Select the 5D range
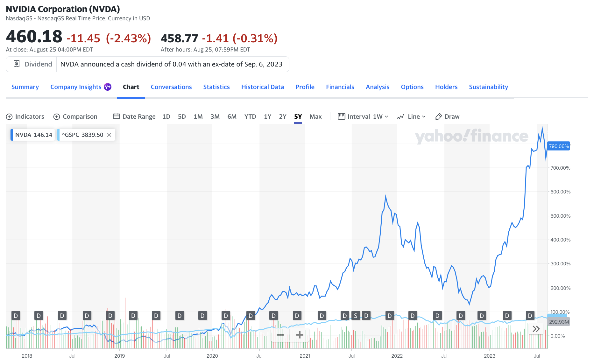 182,116
